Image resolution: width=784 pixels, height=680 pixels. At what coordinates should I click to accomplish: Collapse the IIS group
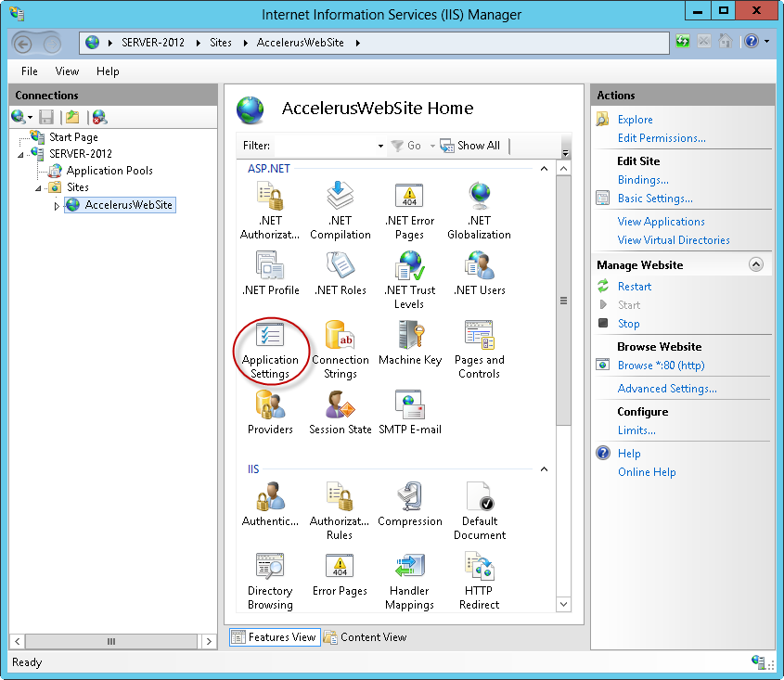click(544, 469)
